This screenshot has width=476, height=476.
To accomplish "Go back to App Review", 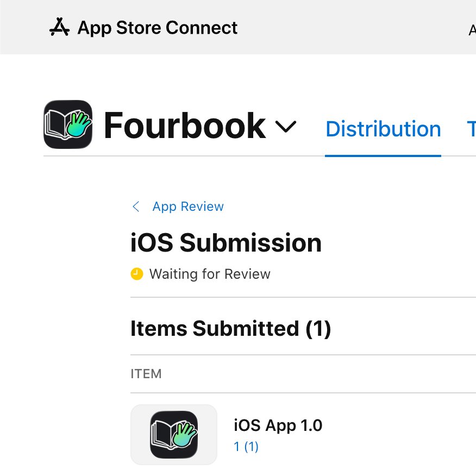I will click(x=188, y=206).
